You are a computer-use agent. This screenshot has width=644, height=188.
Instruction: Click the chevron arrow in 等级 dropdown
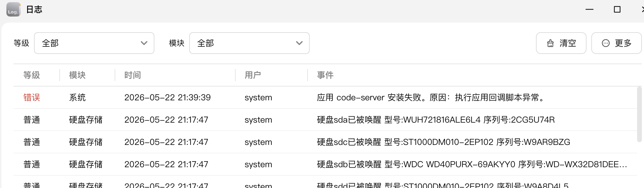[144, 43]
